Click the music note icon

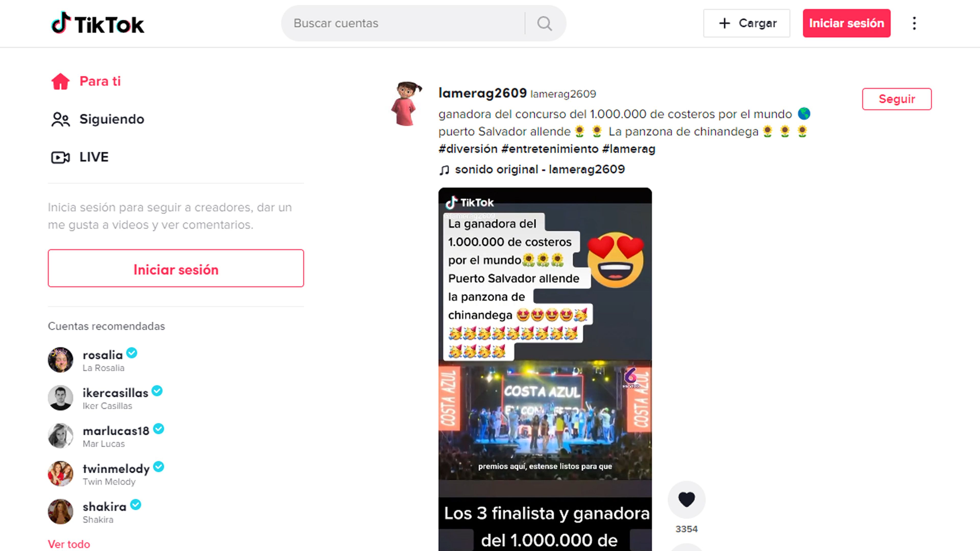point(444,170)
